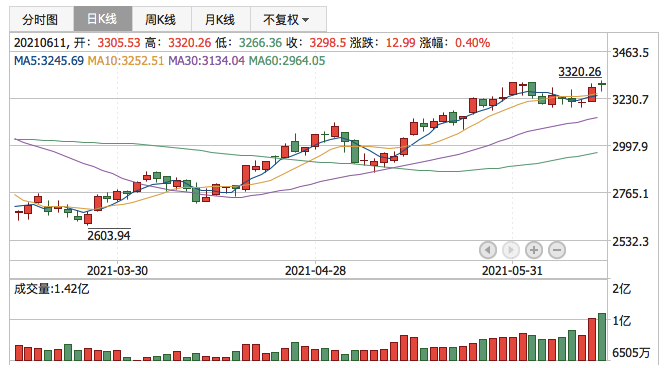The image size is (665, 368).
Task: Show the 月K线 chart tab
Action: (x=221, y=20)
